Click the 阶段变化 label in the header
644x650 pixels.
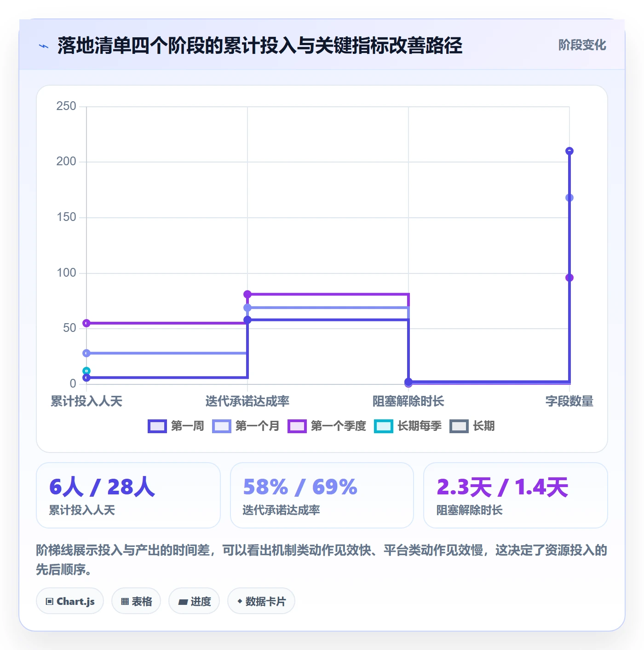click(x=582, y=45)
